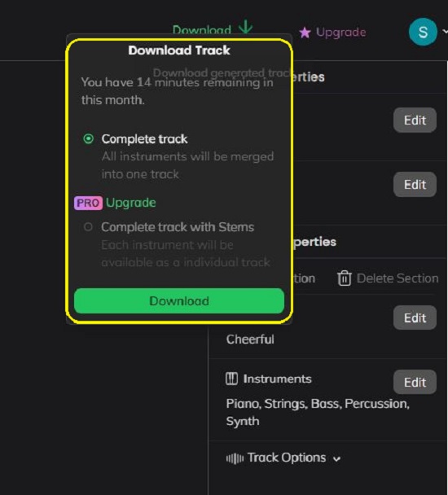
Task: Click the Upgrade text in top bar
Action: 341,33
